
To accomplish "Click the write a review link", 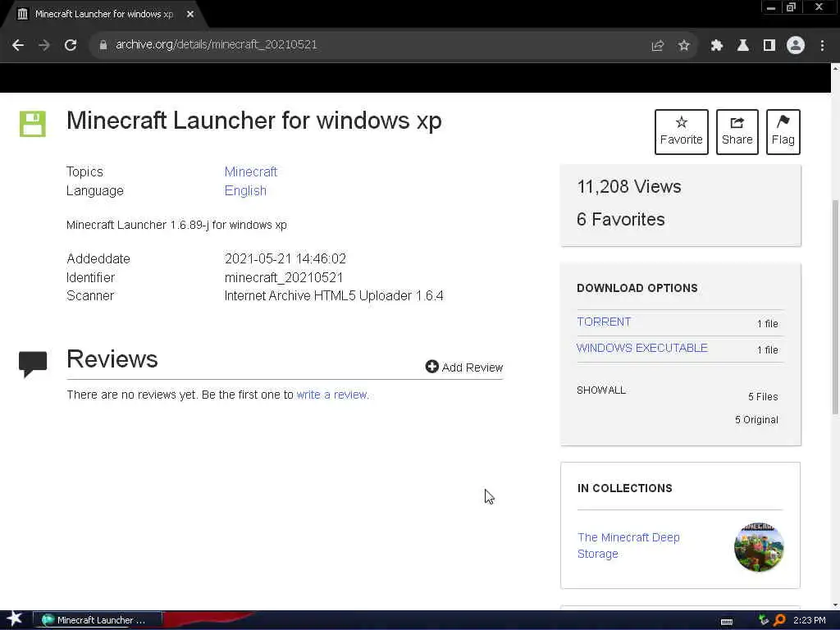I will (x=331, y=395).
